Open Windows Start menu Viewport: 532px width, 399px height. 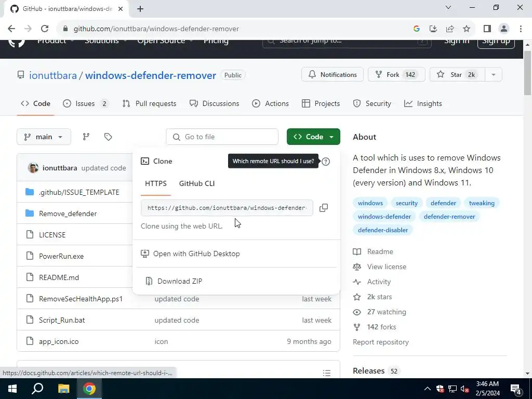(12, 389)
